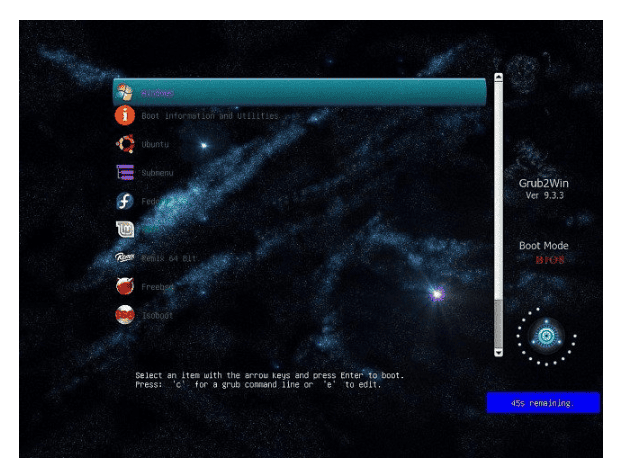
Task: Click the Linux Mint logo icon
Action: pos(125,229)
